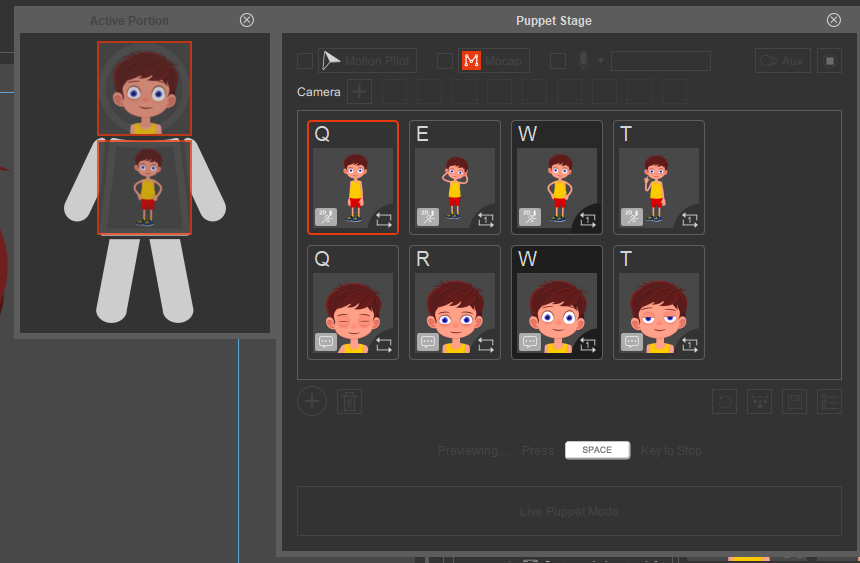Enable the Motion Pilot checkbox
Screen dimensions: 860x563
tap(305, 61)
